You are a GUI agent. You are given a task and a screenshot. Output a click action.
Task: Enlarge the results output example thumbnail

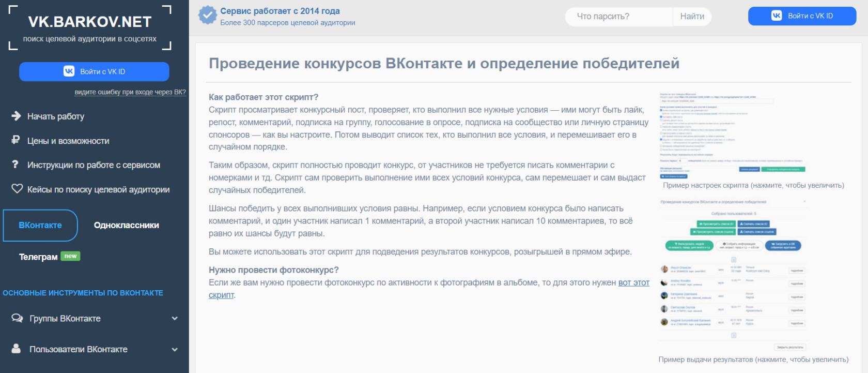pos(733,275)
